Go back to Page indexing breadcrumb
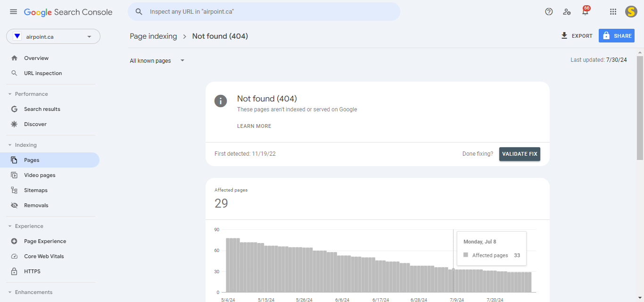Screen dimensions: 644x302 (153, 36)
